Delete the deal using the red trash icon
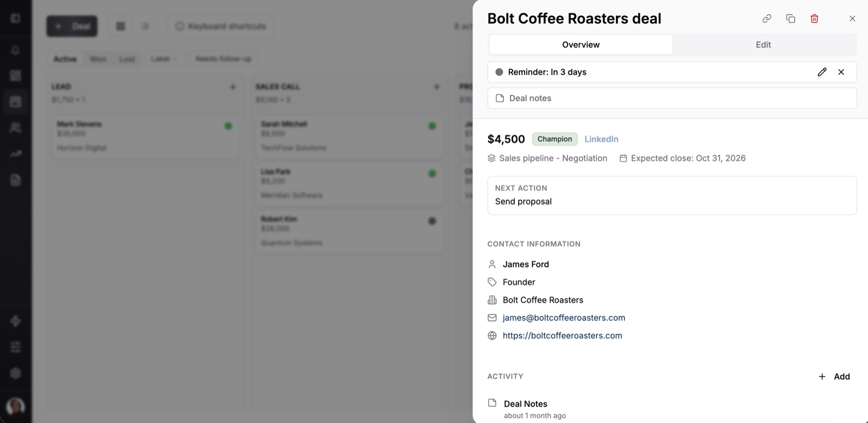The width and height of the screenshot is (868, 423). [814, 18]
